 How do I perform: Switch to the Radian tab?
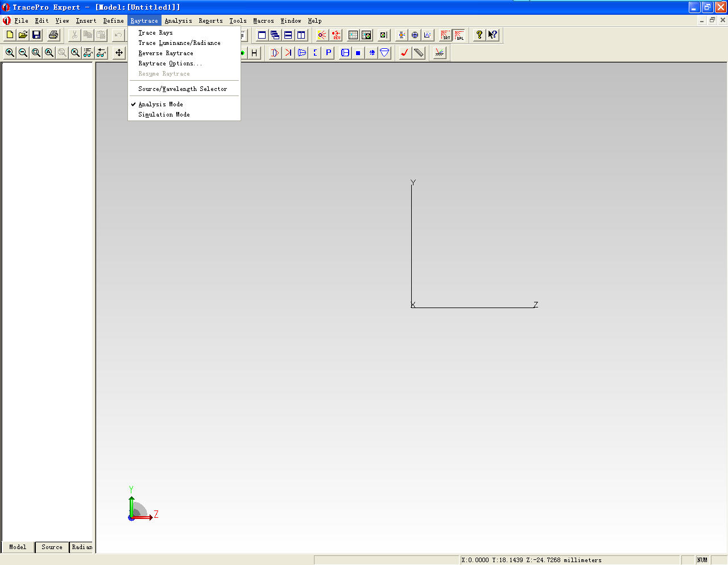pyautogui.click(x=81, y=547)
